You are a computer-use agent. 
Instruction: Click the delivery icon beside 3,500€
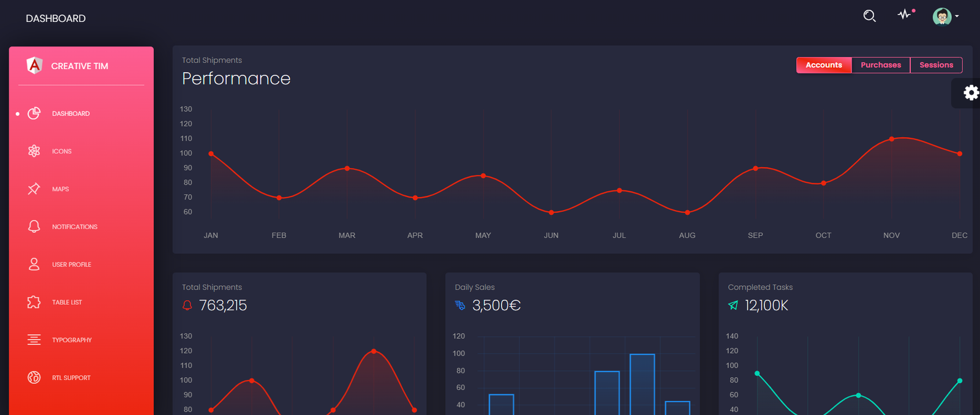460,305
